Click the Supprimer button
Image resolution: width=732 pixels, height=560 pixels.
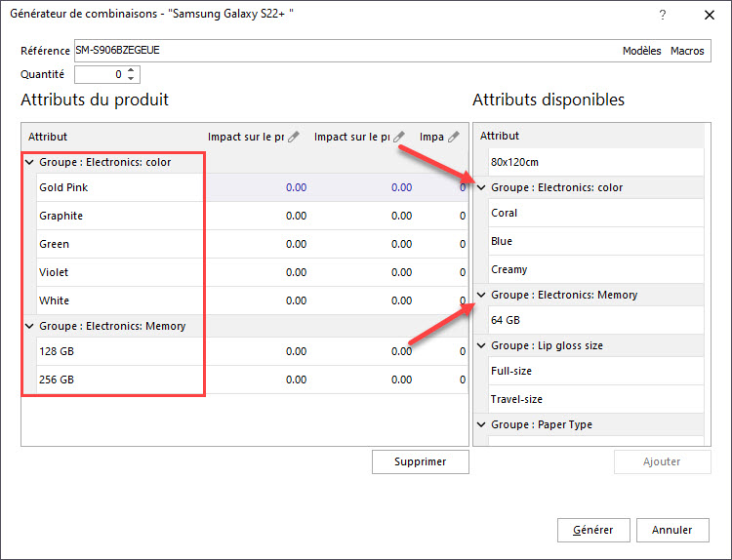[420, 462]
